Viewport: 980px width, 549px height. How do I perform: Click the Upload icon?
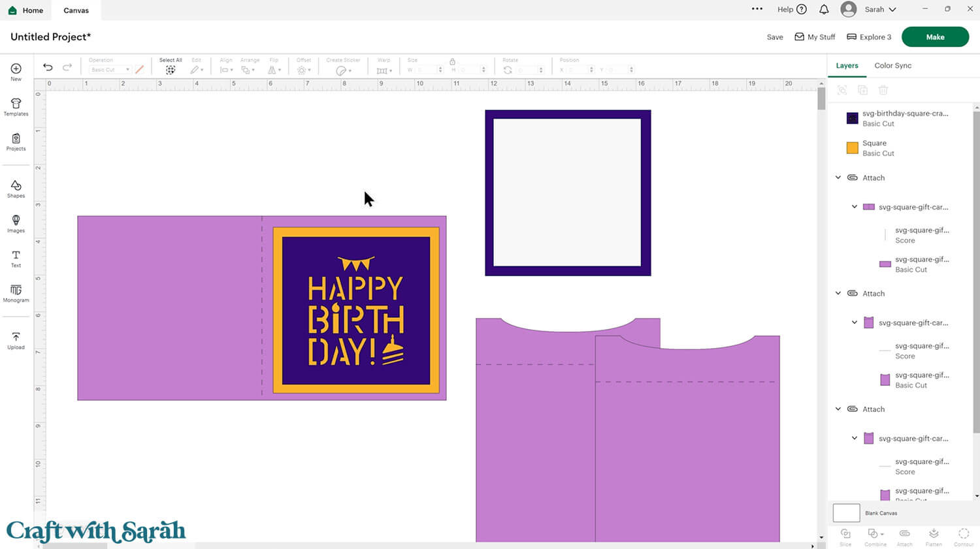click(x=16, y=340)
